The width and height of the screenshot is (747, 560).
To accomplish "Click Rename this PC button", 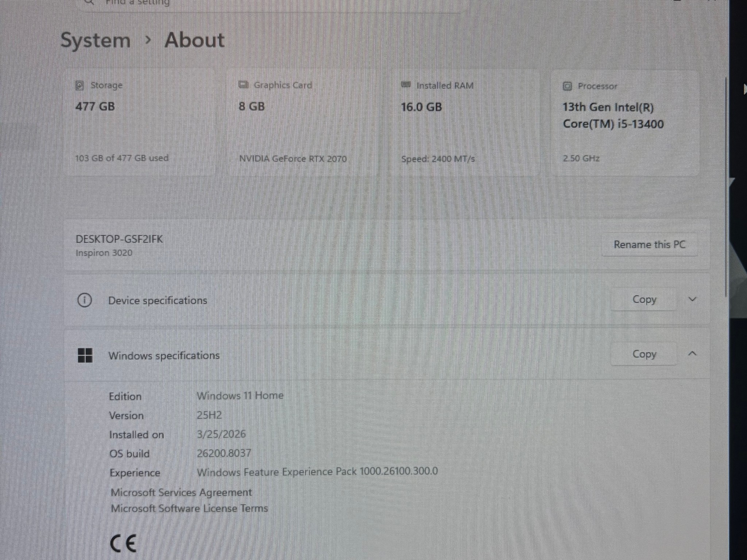I will click(650, 245).
